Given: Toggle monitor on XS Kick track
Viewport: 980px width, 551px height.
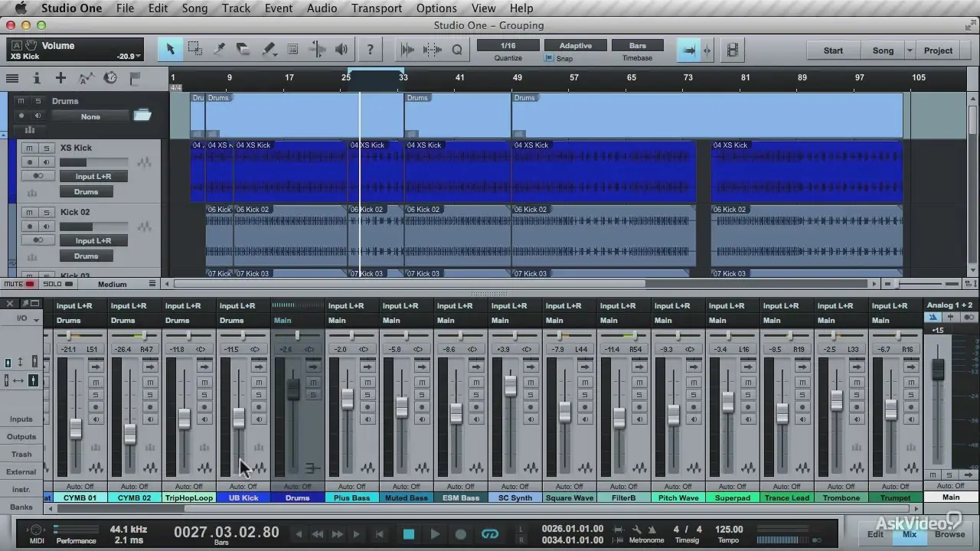Looking at the screenshot, I should tap(46, 162).
